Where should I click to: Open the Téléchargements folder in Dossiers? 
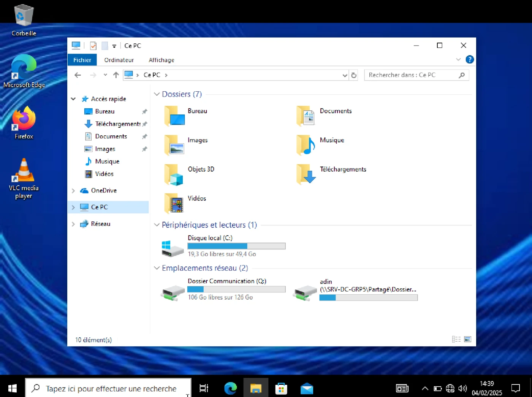point(331,174)
